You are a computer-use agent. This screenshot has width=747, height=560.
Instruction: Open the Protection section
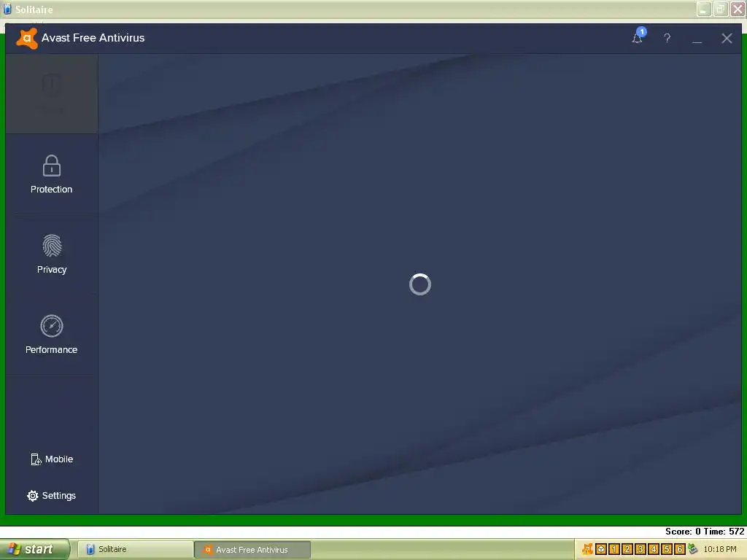[x=52, y=174]
